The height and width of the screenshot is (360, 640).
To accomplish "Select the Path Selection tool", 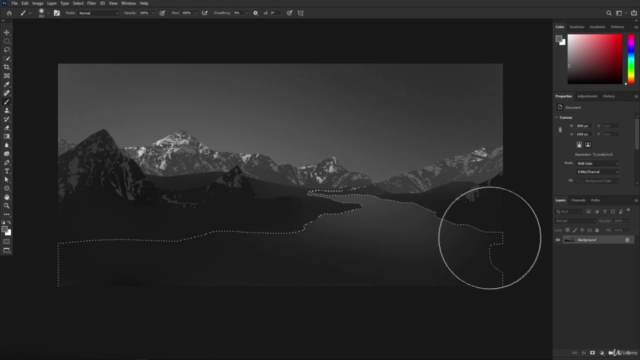I will 7,180.
